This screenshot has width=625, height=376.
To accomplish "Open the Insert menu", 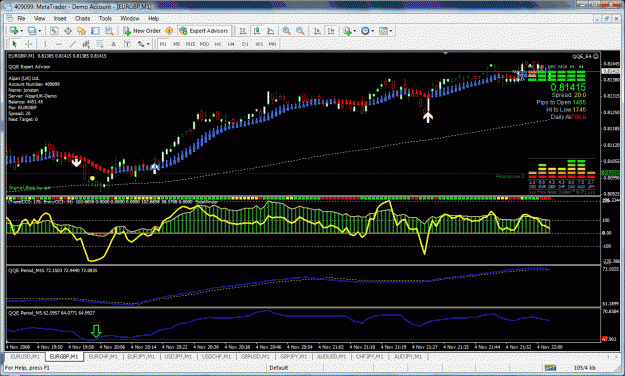I will [x=60, y=18].
